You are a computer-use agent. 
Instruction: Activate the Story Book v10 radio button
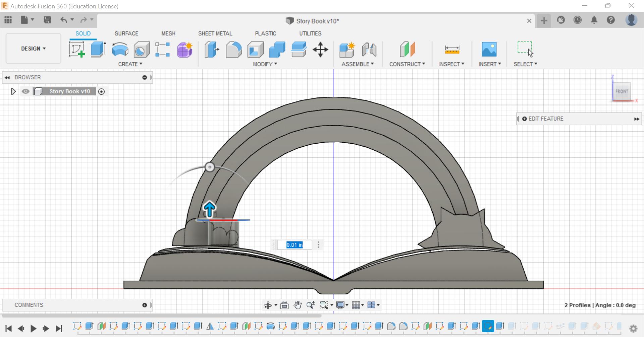click(101, 91)
